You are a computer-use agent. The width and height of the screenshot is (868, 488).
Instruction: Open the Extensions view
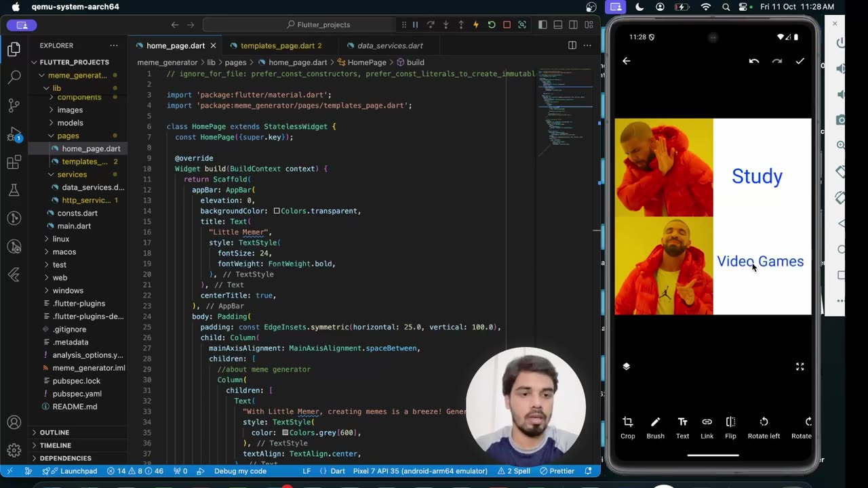point(14,162)
